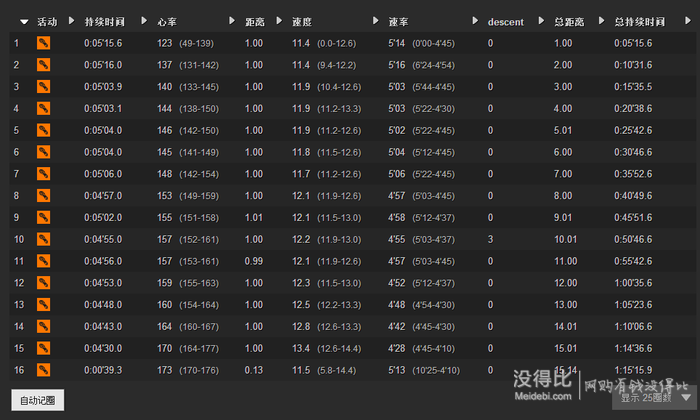Click speed 12.8 in lap 14

coord(301,326)
